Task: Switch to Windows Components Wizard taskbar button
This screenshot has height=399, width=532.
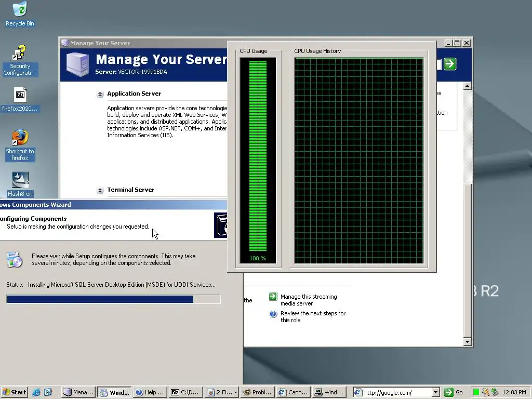Action: pyautogui.click(x=114, y=392)
